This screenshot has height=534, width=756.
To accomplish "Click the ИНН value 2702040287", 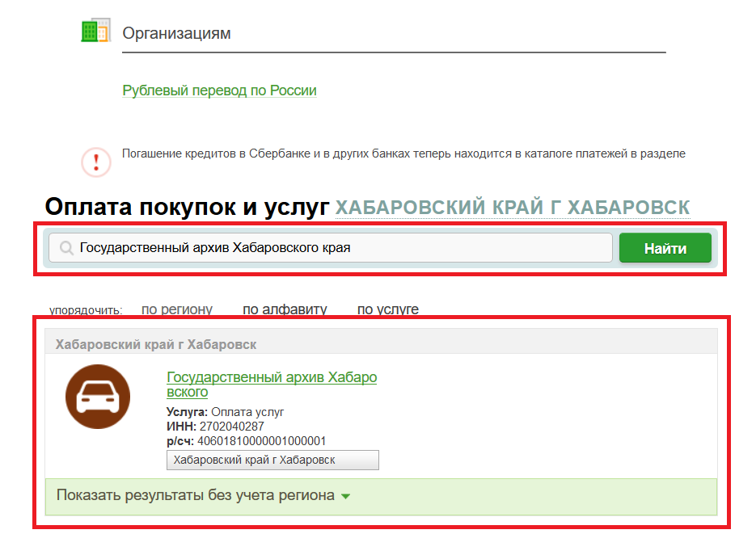I will click(232, 427).
